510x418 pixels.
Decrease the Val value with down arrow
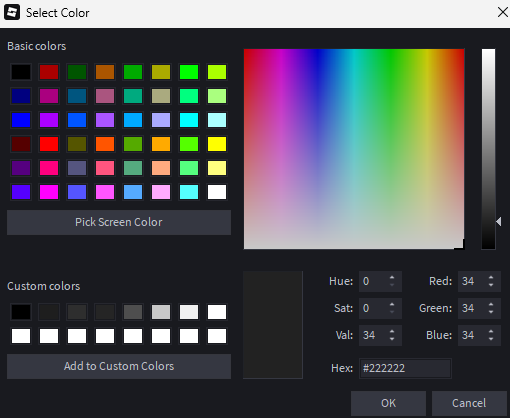tap(392, 339)
